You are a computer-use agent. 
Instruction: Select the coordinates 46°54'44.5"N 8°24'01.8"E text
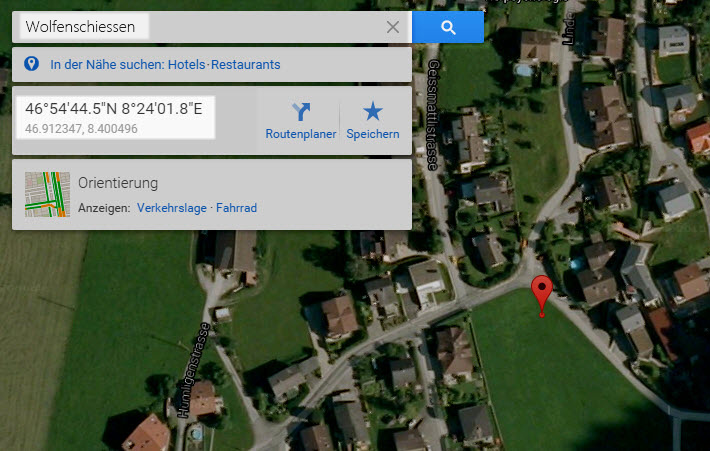coord(114,109)
